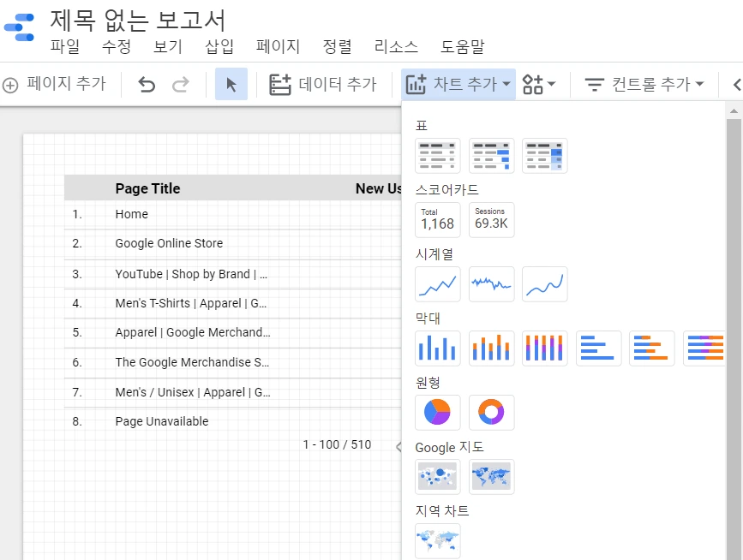Click the collapsed toolbar chevron at right edge

point(736,85)
